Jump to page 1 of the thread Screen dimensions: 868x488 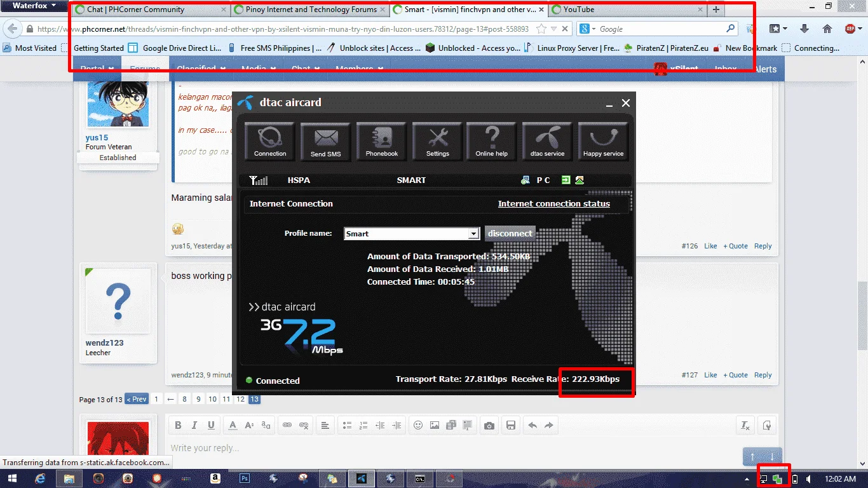(156, 399)
